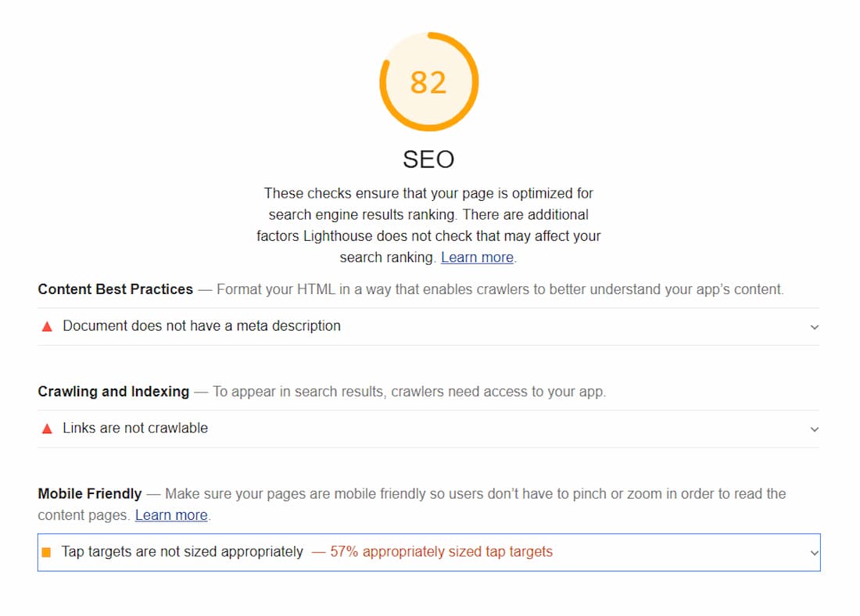The height and width of the screenshot is (616, 860).
Task: Click the Document does not have a meta description text
Action: point(202,326)
